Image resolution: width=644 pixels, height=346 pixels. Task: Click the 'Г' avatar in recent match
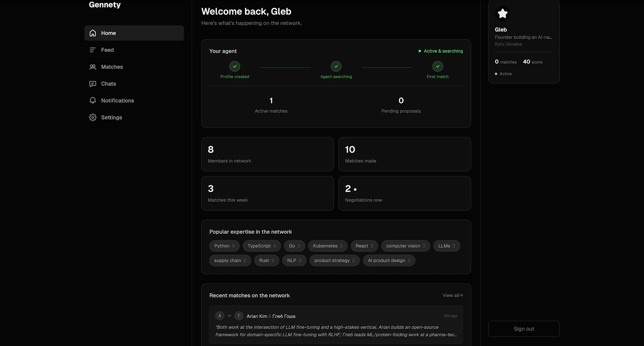point(239,316)
